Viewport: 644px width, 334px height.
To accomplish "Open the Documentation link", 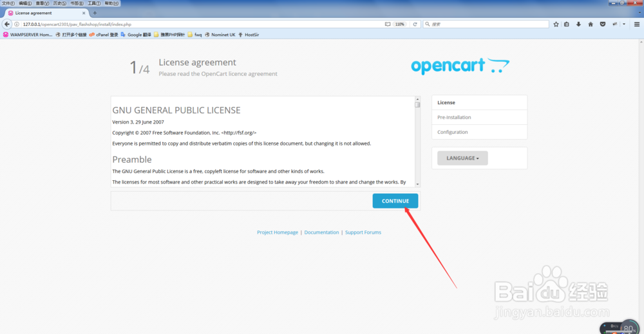I will click(321, 232).
